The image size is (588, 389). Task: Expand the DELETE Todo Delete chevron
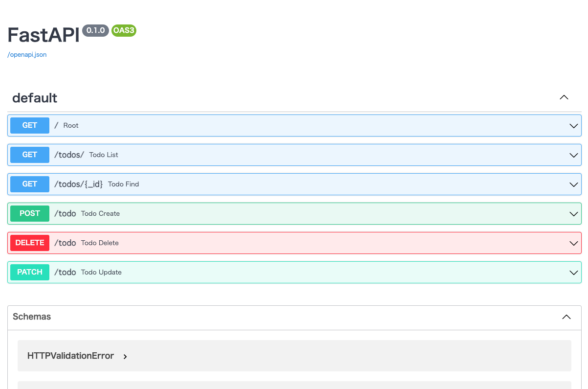(x=574, y=243)
